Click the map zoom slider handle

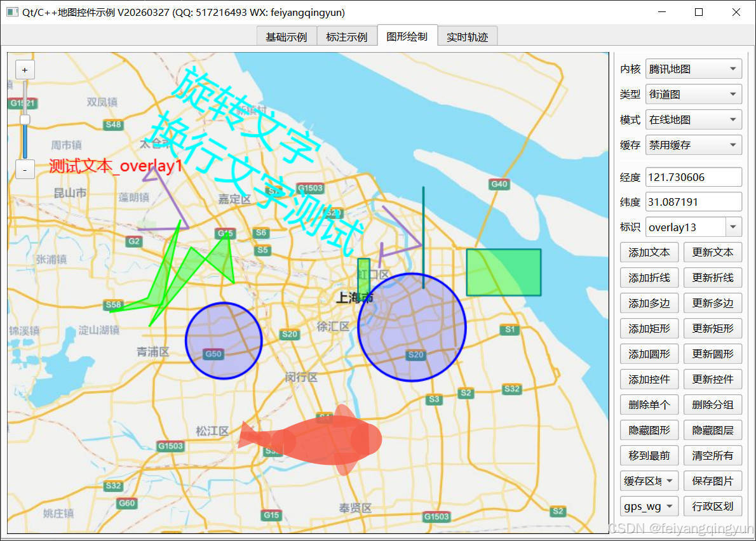pyautogui.click(x=25, y=119)
